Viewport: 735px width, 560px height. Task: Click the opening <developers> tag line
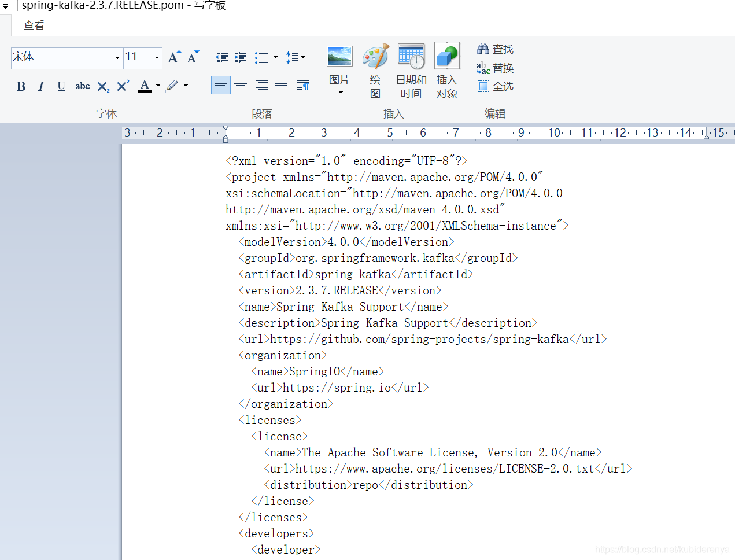point(276,533)
